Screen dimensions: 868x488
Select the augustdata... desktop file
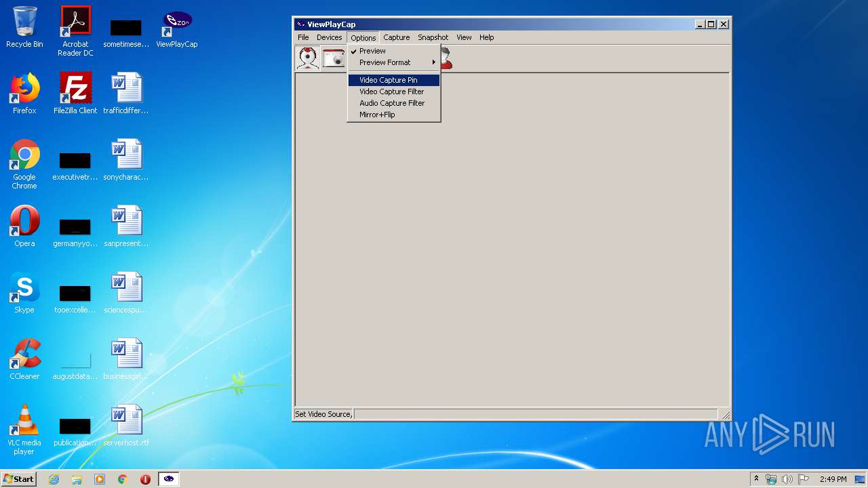75,364
